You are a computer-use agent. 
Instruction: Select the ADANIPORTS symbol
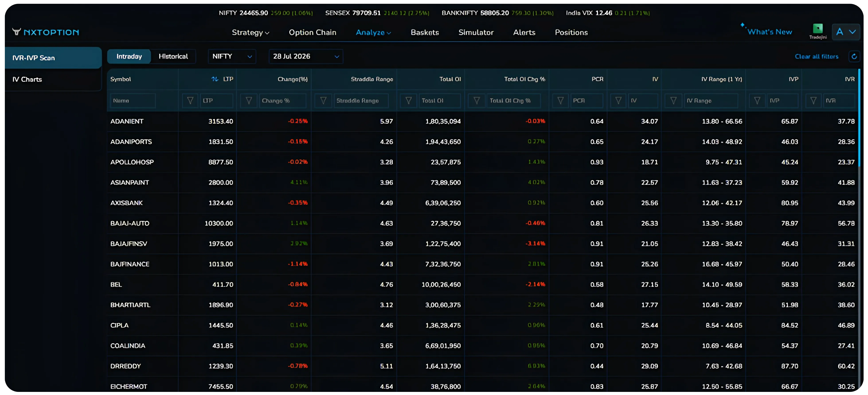click(x=131, y=142)
